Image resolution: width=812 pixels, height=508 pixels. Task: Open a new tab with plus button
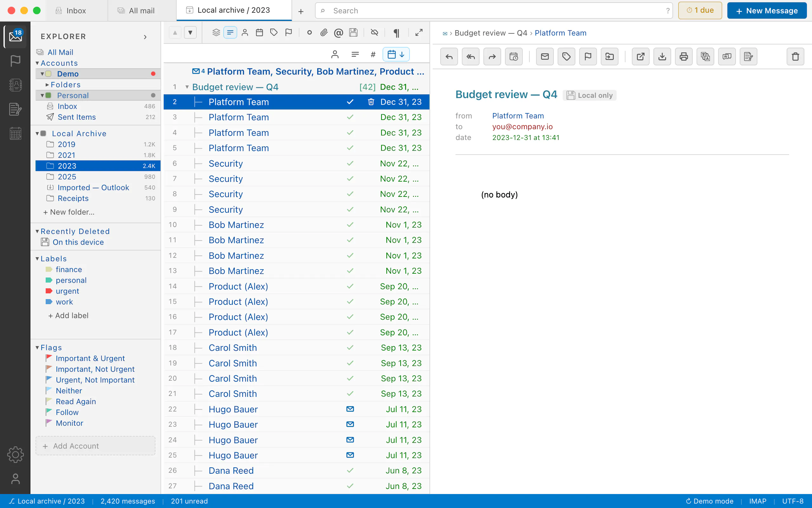301,11
